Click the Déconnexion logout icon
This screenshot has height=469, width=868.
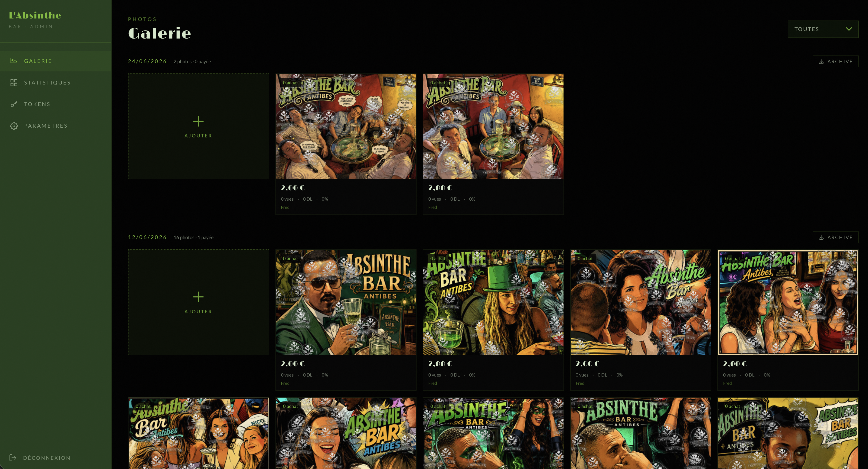click(13, 457)
